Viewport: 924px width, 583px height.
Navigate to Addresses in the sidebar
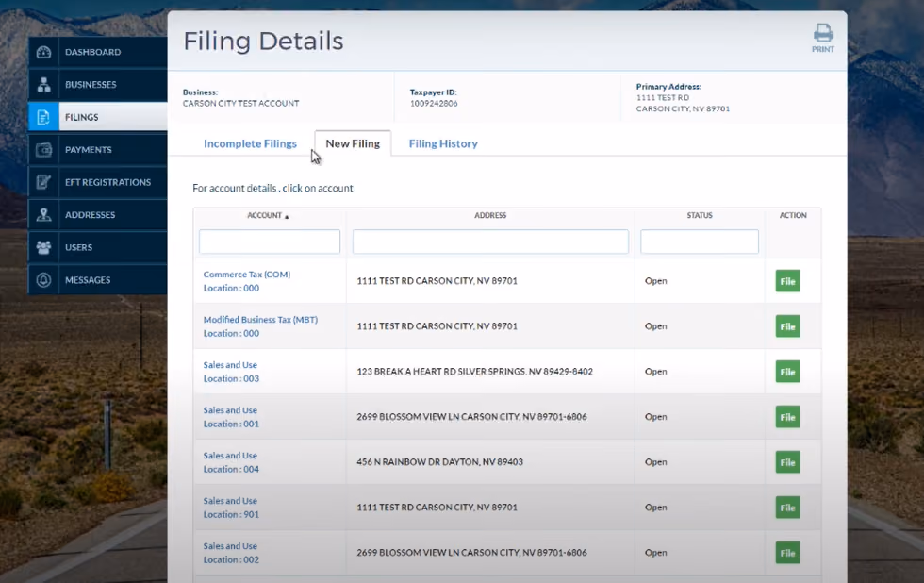click(98, 214)
